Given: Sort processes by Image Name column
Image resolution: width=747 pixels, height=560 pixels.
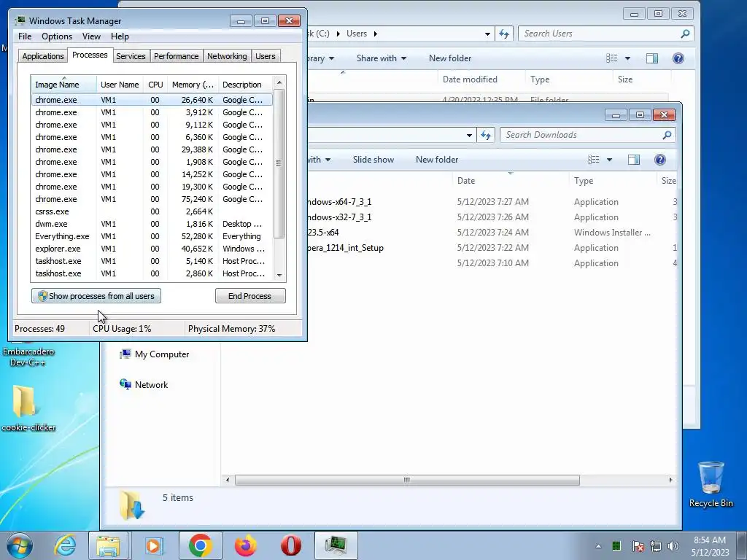Looking at the screenshot, I should 64,85.
